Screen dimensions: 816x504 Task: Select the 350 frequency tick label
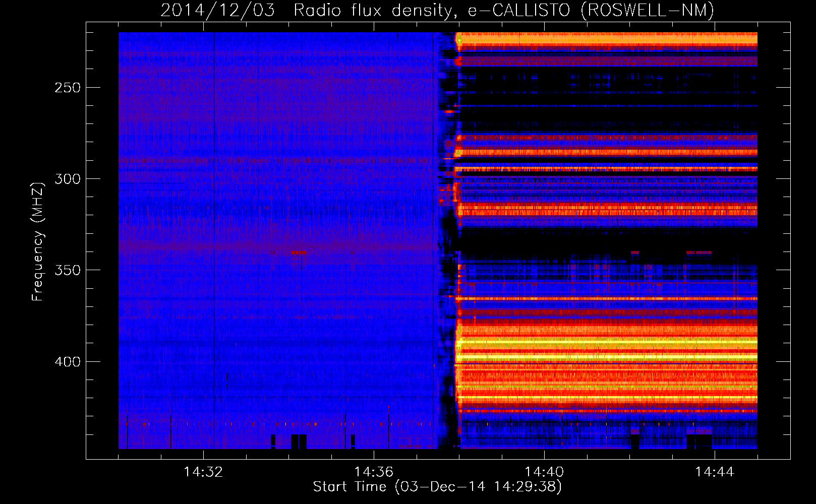coord(68,270)
